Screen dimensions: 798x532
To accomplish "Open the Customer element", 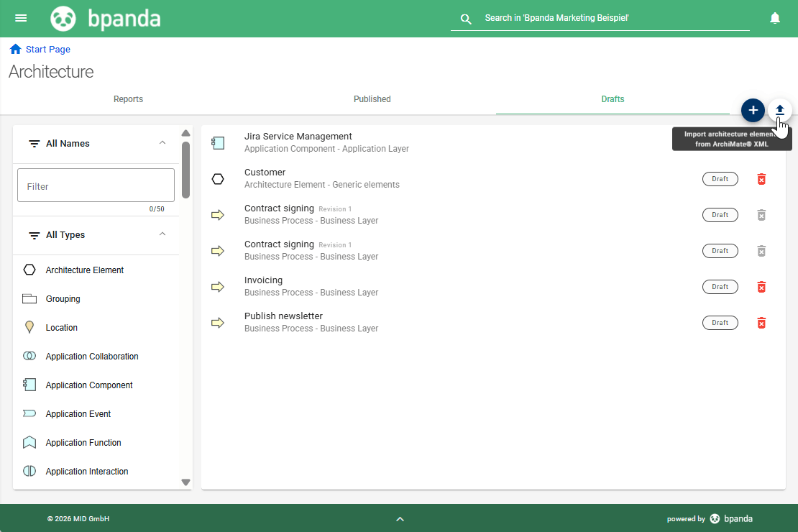I will tap(265, 173).
